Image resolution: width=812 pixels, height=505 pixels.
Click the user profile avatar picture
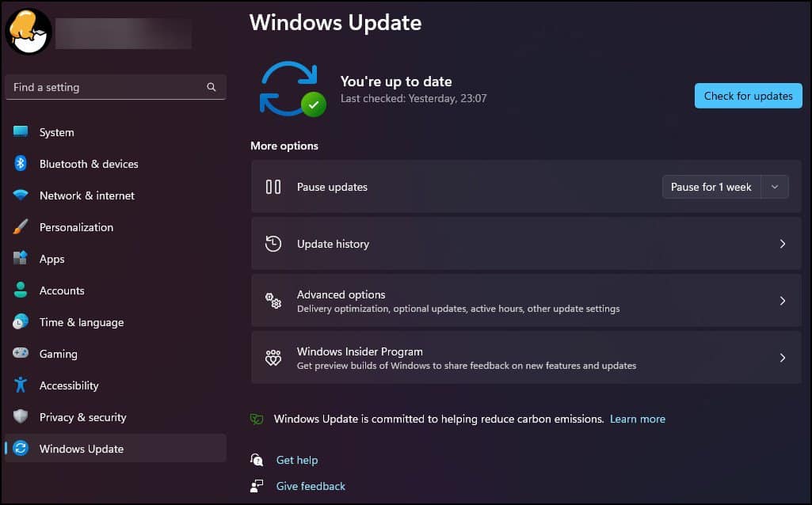coord(29,32)
